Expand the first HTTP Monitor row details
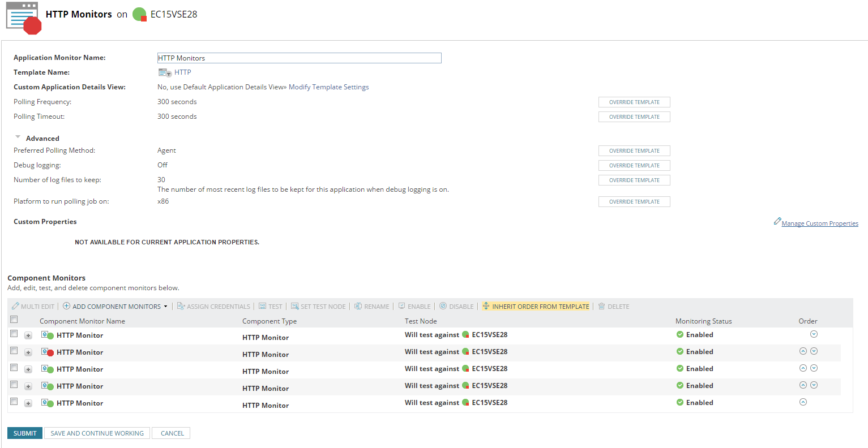The height and width of the screenshot is (448, 868). [x=28, y=335]
